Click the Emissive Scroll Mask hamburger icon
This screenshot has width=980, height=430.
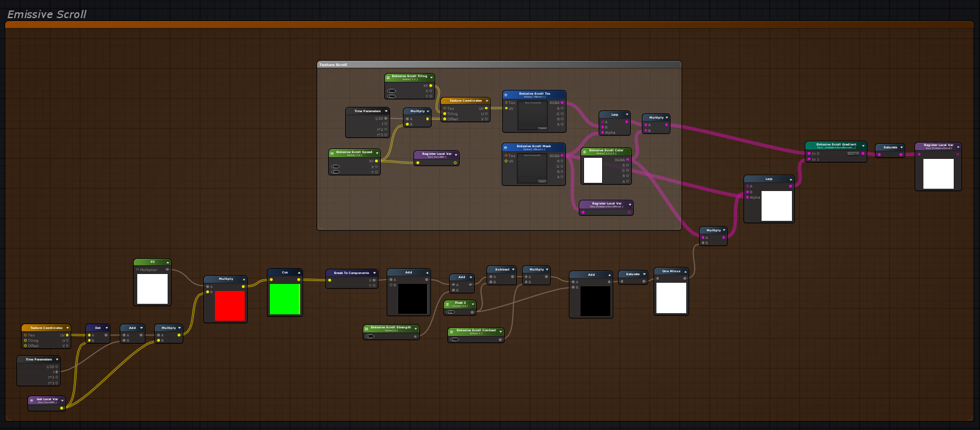tap(506, 147)
